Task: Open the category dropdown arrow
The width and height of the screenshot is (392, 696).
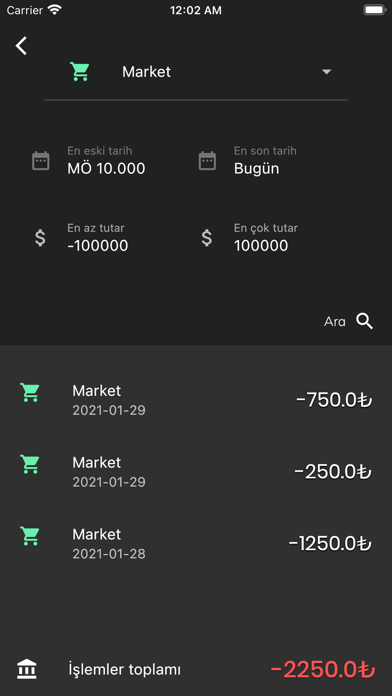Action: tap(327, 72)
